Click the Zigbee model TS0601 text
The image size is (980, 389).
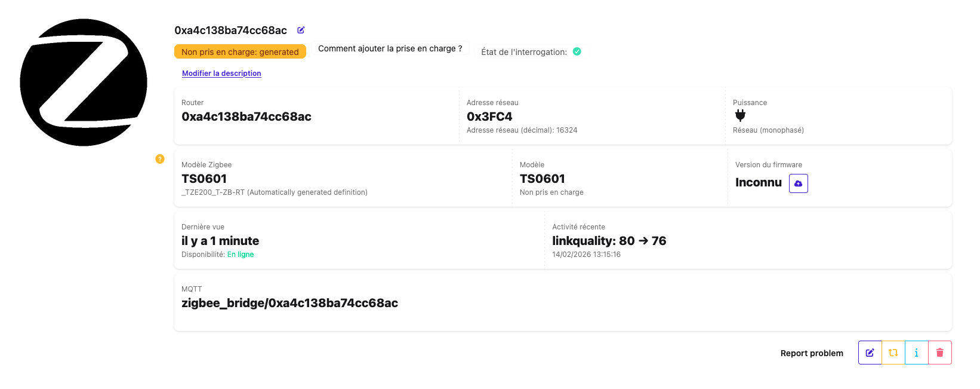tap(204, 179)
